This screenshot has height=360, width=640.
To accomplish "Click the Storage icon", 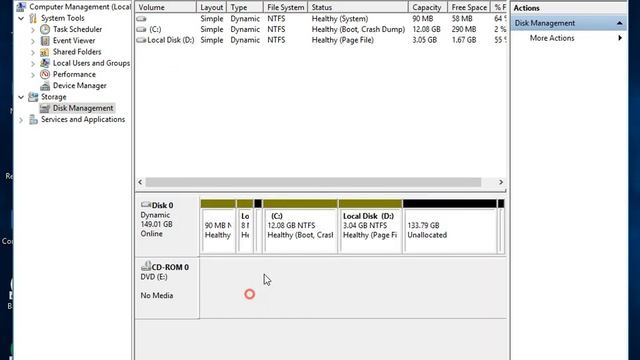I will [x=33, y=97].
